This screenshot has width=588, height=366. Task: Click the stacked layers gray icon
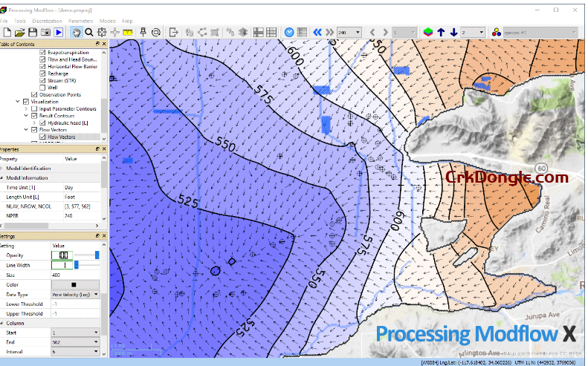point(243,33)
